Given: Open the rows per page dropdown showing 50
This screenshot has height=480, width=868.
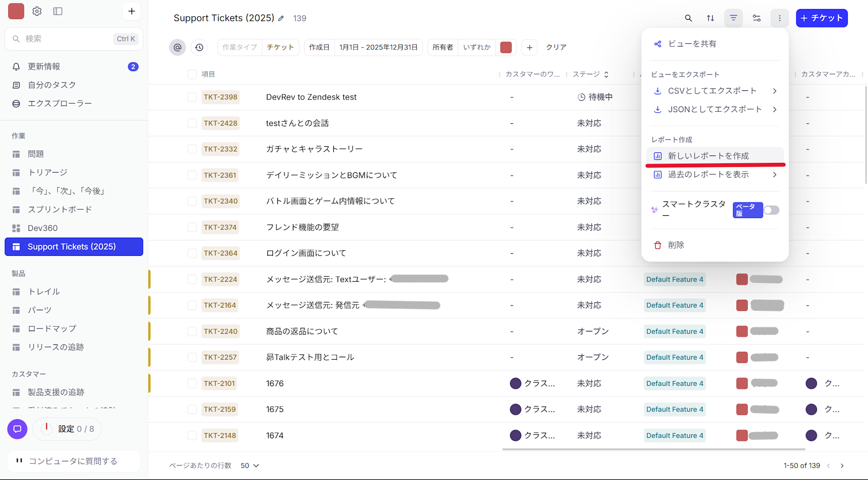Looking at the screenshot, I should point(249,465).
